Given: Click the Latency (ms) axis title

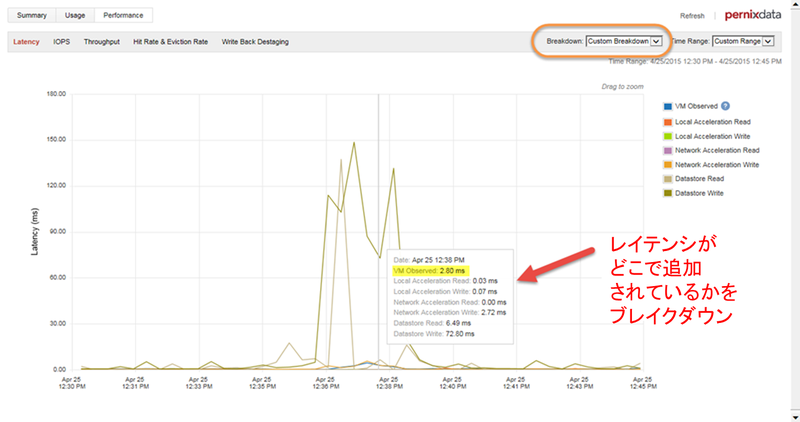Looking at the screenshot, I should 34,231.
